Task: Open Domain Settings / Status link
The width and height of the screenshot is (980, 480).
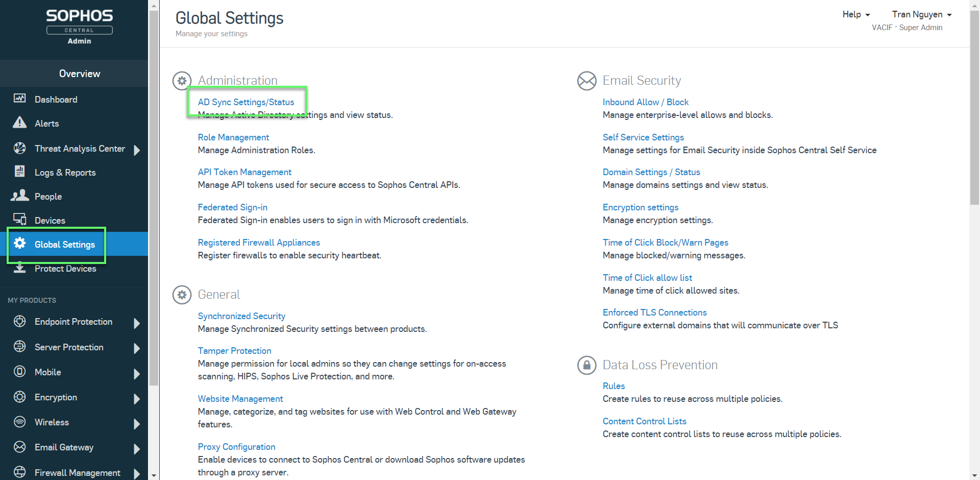Action: 651,172
